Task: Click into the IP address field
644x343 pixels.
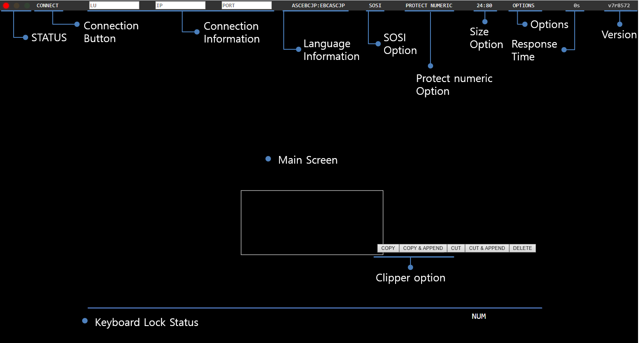Action: (x=180, y=6)
